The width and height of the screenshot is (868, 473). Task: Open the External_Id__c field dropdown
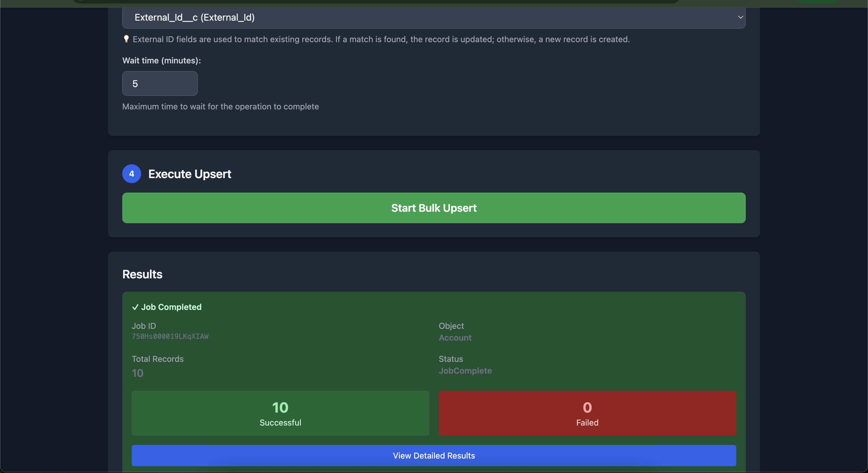[x=433, y=17]
